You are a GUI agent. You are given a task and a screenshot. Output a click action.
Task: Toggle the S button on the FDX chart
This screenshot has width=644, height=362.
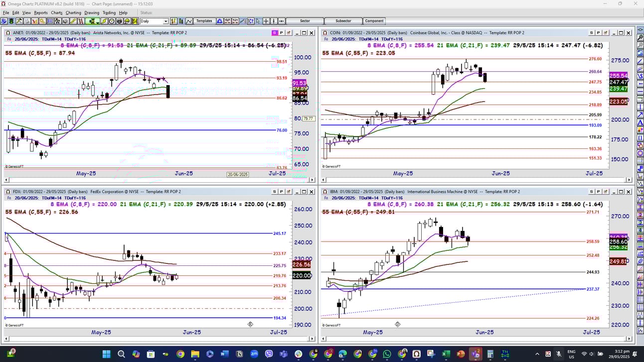[274, 192]
